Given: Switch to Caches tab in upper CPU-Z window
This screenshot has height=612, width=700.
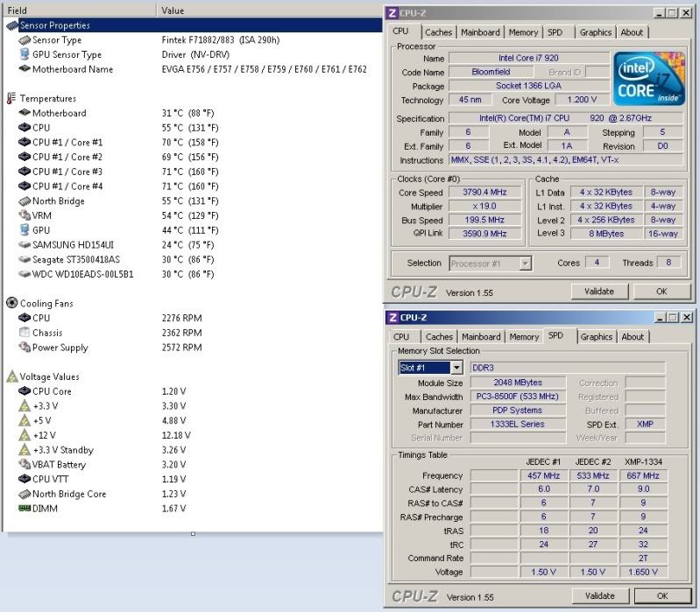Looking at the screenshot, I should [x=438, y=32].
